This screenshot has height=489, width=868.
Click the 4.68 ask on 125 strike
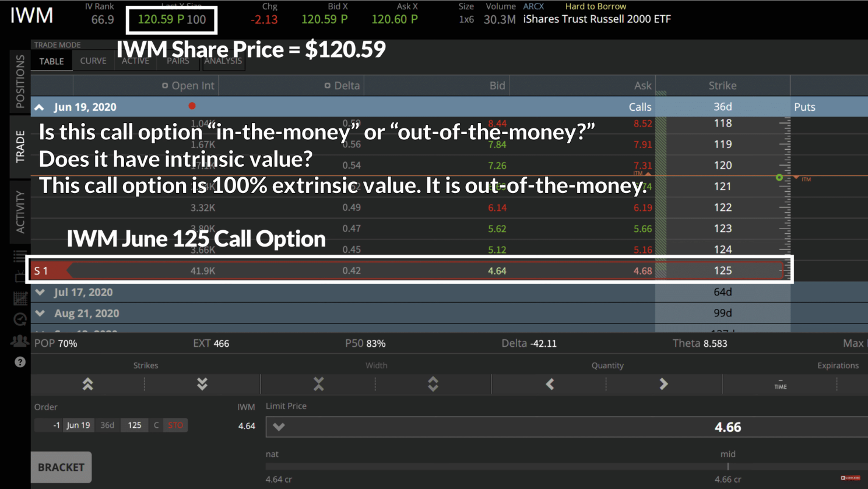(x=642, y=270)
